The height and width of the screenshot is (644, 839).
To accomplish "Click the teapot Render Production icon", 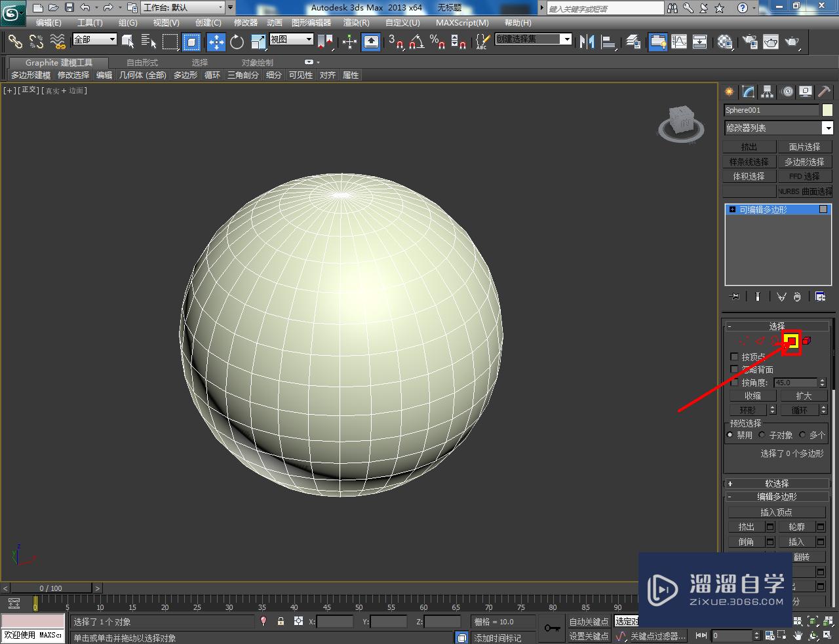I will point(792,42).
